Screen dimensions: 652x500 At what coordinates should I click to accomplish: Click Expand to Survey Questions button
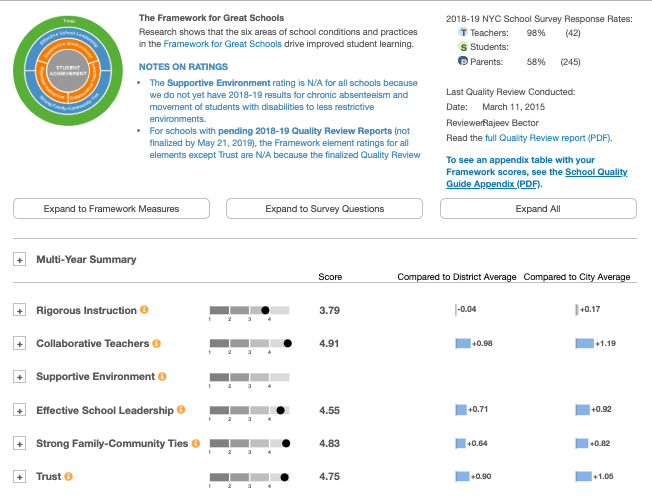325,209
